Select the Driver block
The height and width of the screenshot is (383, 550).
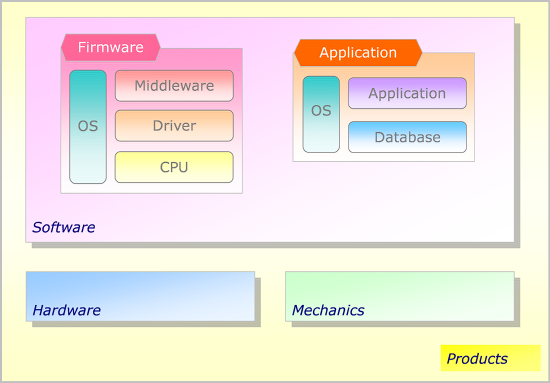(174, 126)
